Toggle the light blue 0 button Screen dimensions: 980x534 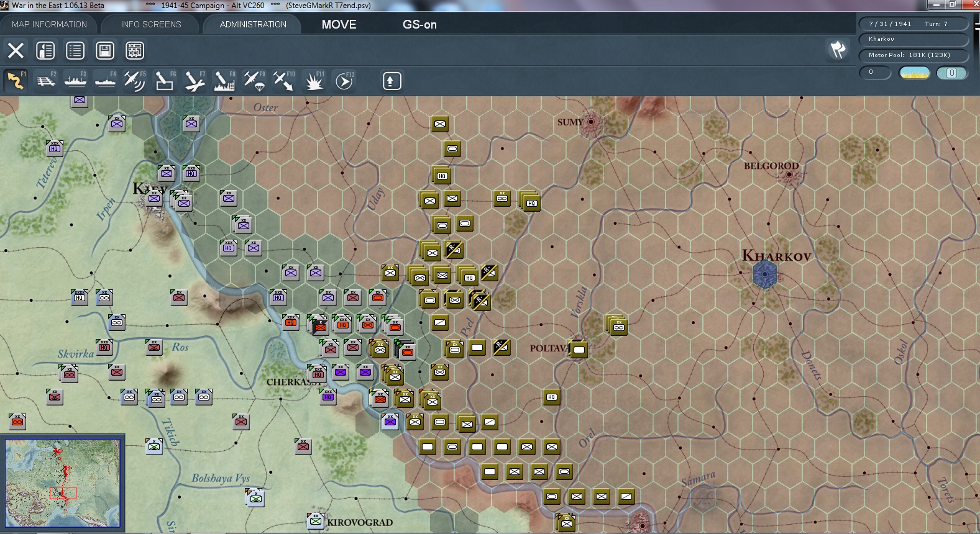951,73
